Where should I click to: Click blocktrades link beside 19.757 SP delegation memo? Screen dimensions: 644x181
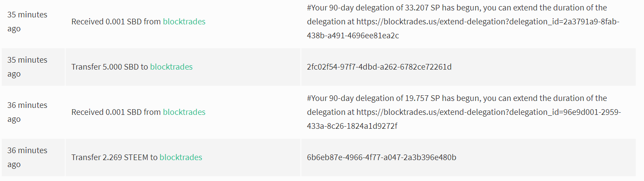coord(184,112)
